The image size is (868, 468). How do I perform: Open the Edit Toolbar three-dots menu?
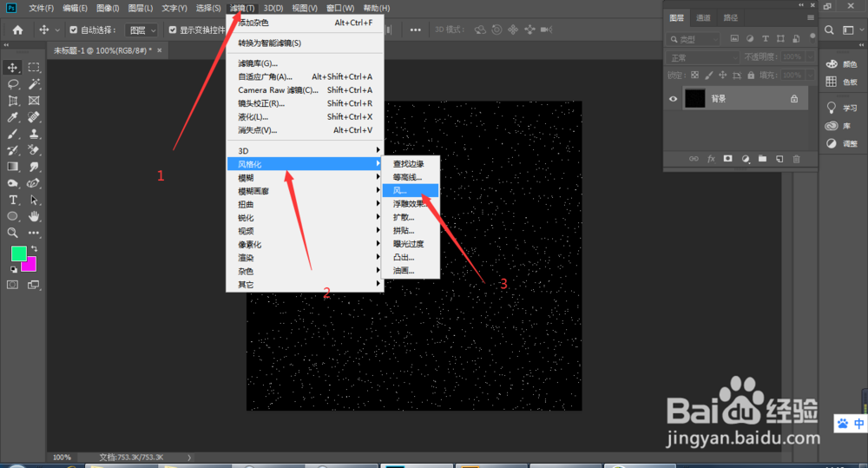click(x=34, y=233)
